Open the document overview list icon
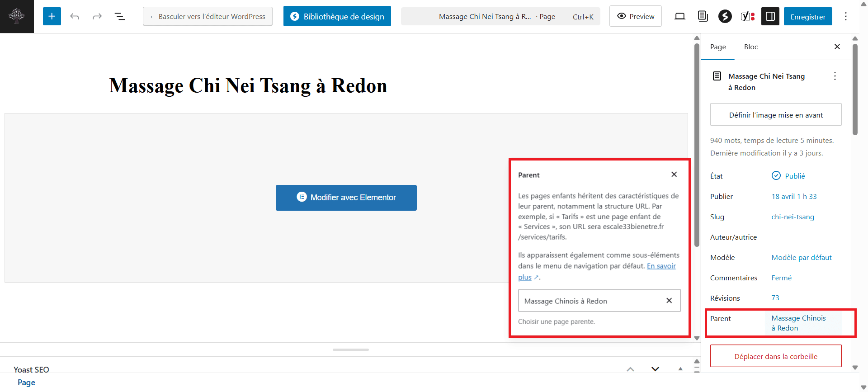The image size is (868, 392). pyautogui.click(x=119, y=17)
